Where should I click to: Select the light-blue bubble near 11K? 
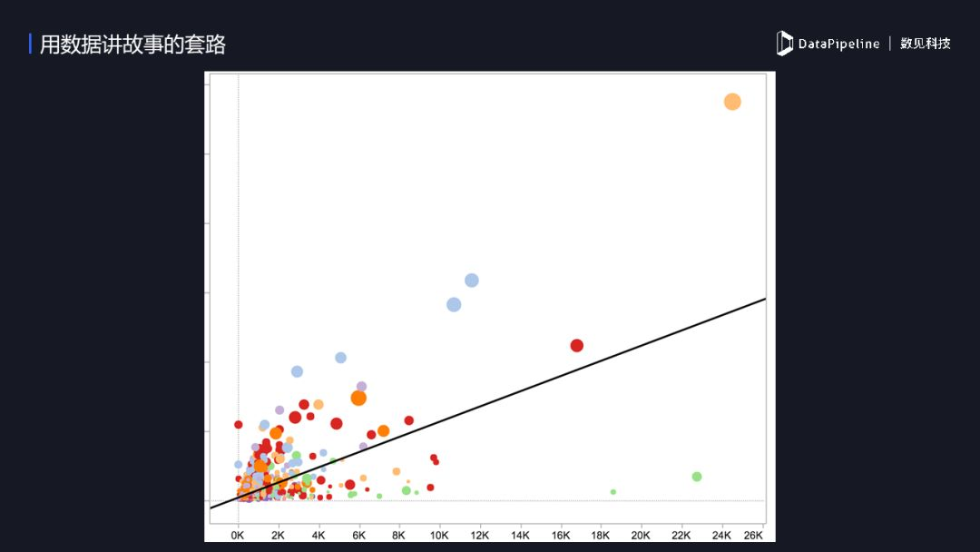click(454, 304)
